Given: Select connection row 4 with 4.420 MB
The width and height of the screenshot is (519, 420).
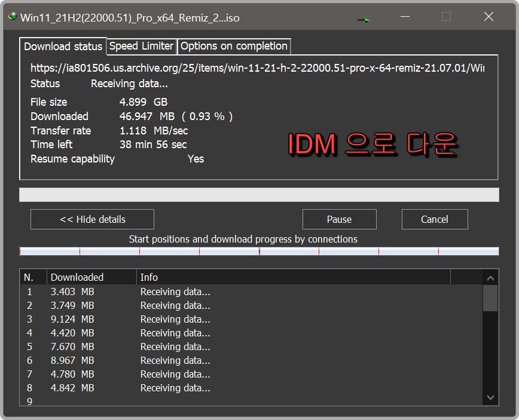Looking at the screenshot, I should tap(251, 333).
